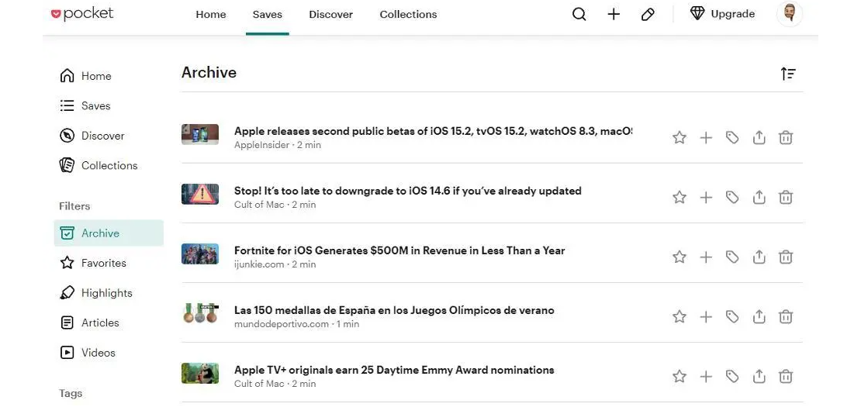Favorite the Apple releases second public betas article
Image resolution: width=868 pixels, height=414 pixels.
click(680, 137)
